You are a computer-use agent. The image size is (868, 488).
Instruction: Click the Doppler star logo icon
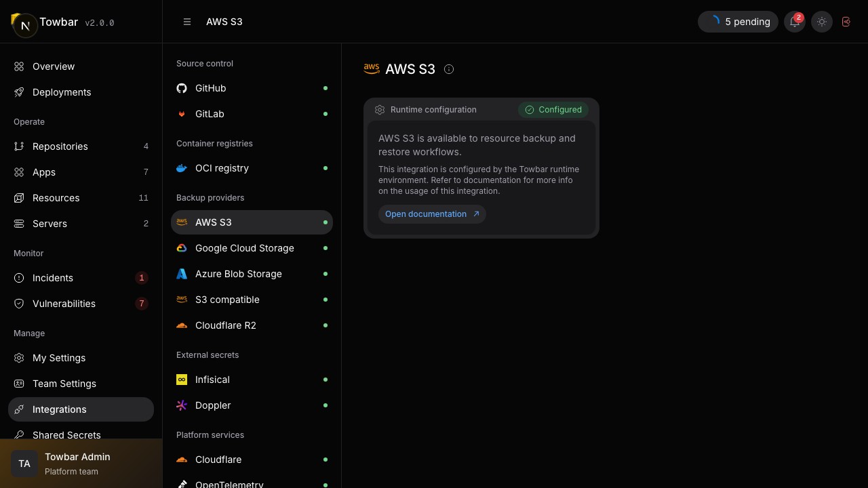click(182, 405)
